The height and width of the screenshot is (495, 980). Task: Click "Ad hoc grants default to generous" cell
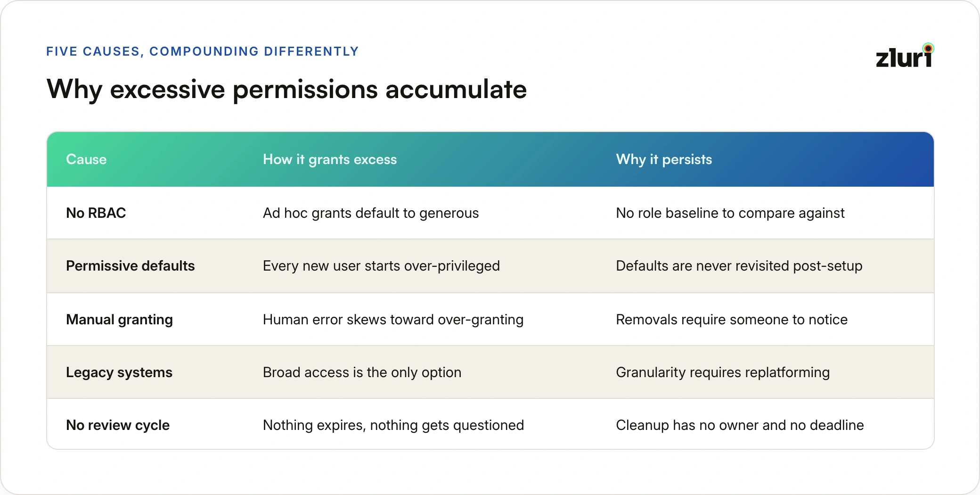coord(371,213)
